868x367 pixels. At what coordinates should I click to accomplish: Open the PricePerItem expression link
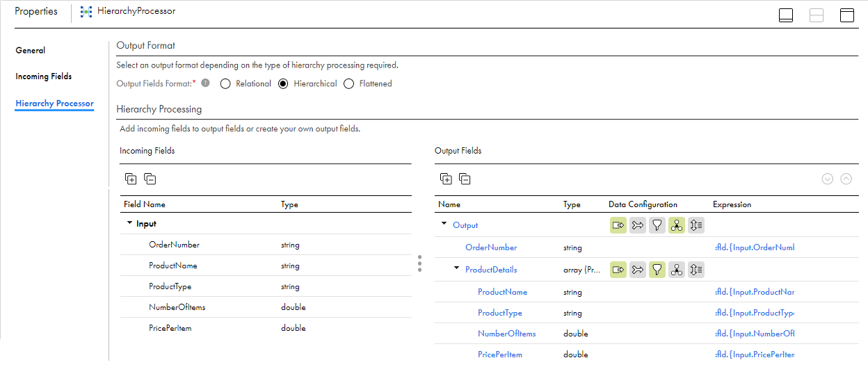(x=754, y=354)
